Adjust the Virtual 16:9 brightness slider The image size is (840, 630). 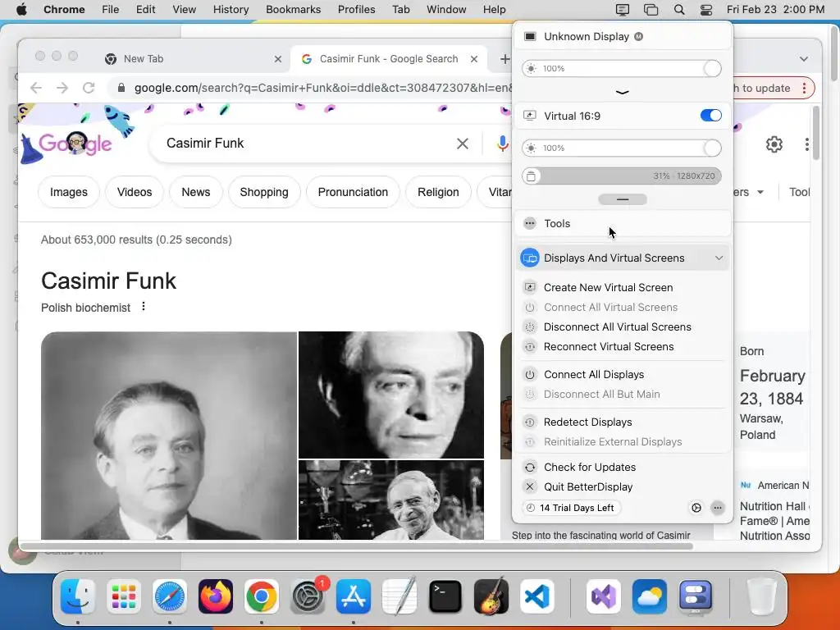tap(622, 148)
